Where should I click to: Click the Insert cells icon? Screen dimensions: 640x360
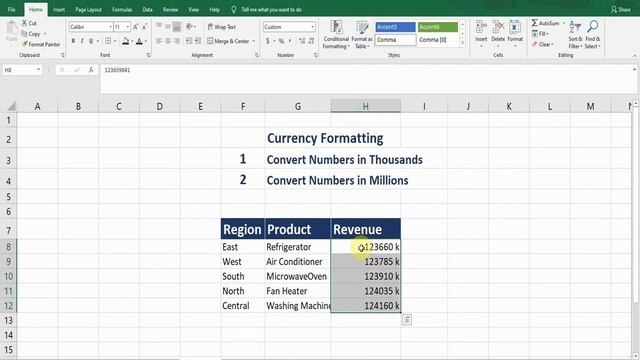pos(481,27)
